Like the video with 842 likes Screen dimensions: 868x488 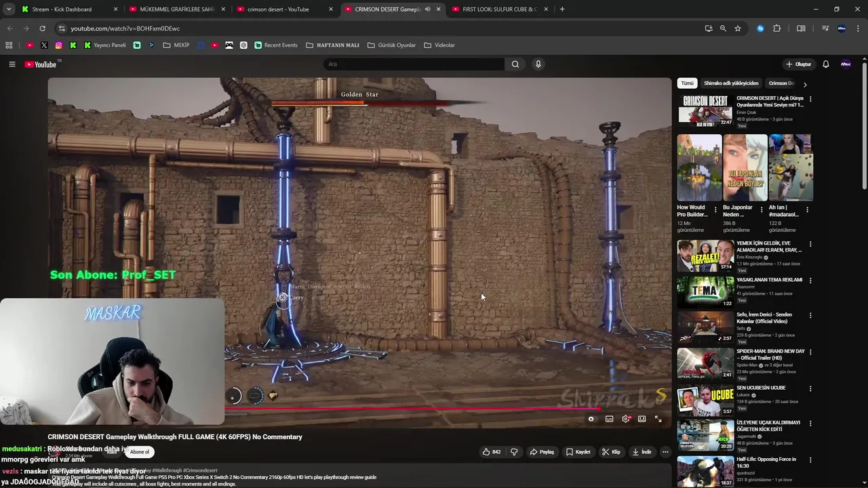pos(492,452)
